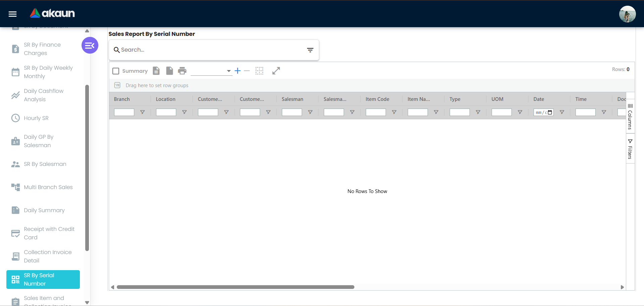The height and width of the screenshot is (306, 644).
Task: Open the Columns side panel
Action: point(630,116)
